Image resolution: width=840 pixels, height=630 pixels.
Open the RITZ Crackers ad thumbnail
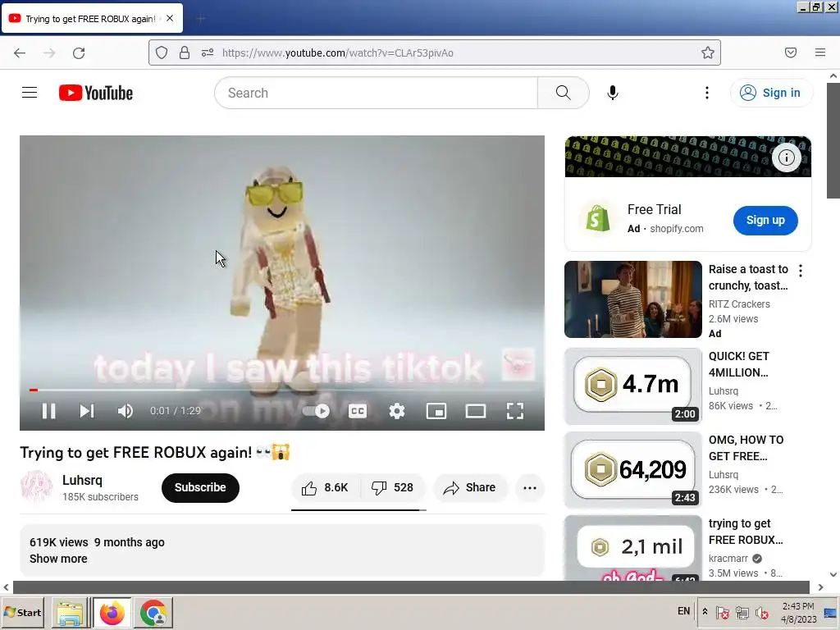coord(632,299)
